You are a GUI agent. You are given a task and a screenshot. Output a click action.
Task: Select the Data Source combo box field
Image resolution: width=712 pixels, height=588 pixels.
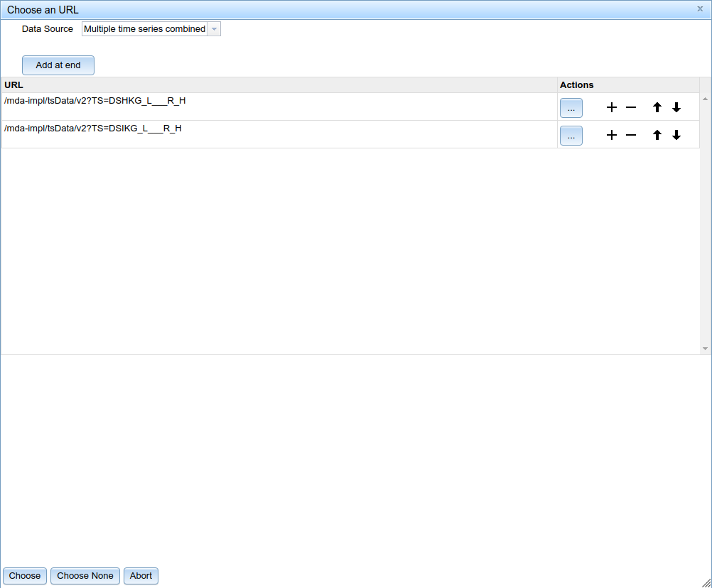point(144,29)
